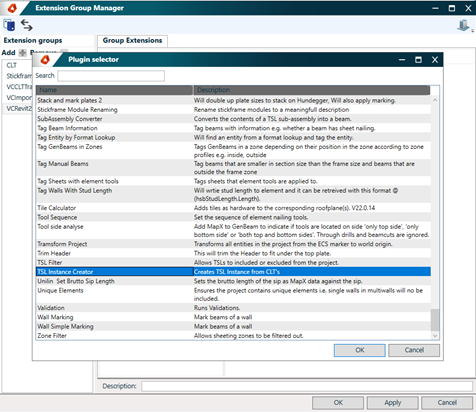
Task: Maximize the Plugin selector dialog
Action: click(418, 60)
